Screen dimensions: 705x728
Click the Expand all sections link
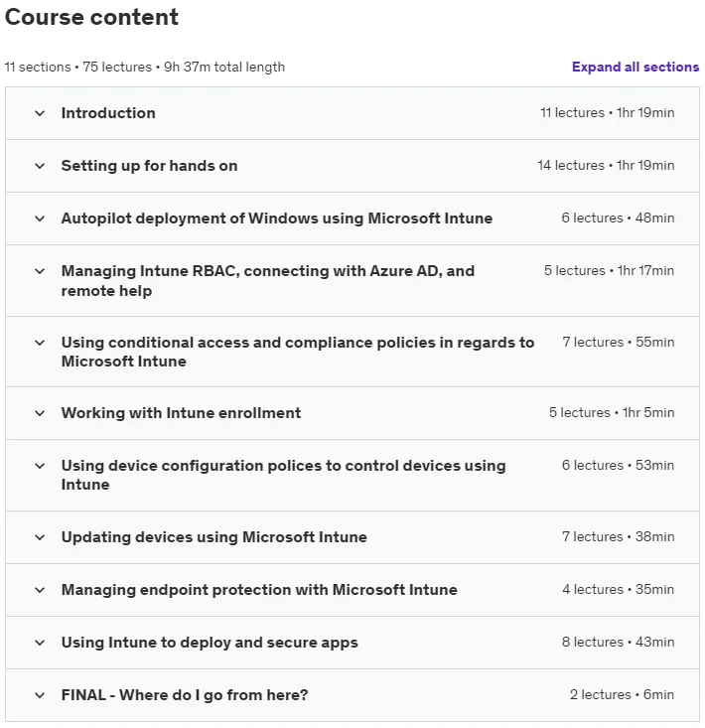(x=634, y=67)
